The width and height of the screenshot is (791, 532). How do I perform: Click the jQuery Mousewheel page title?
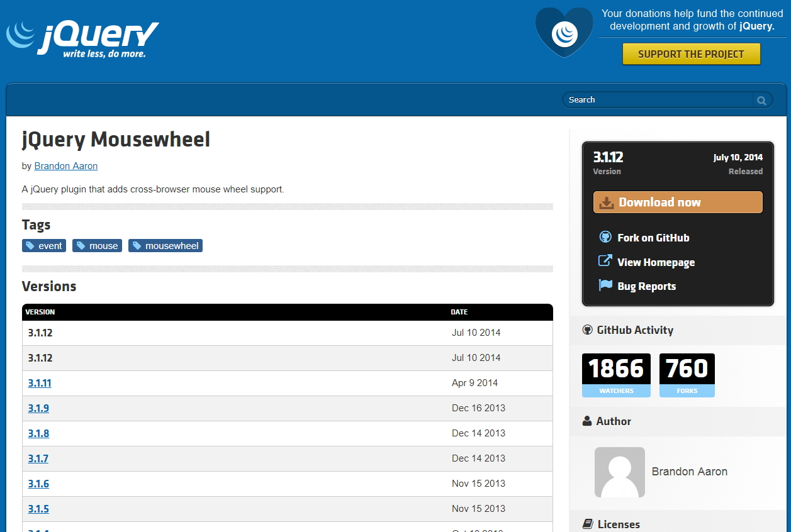(116, 140)
